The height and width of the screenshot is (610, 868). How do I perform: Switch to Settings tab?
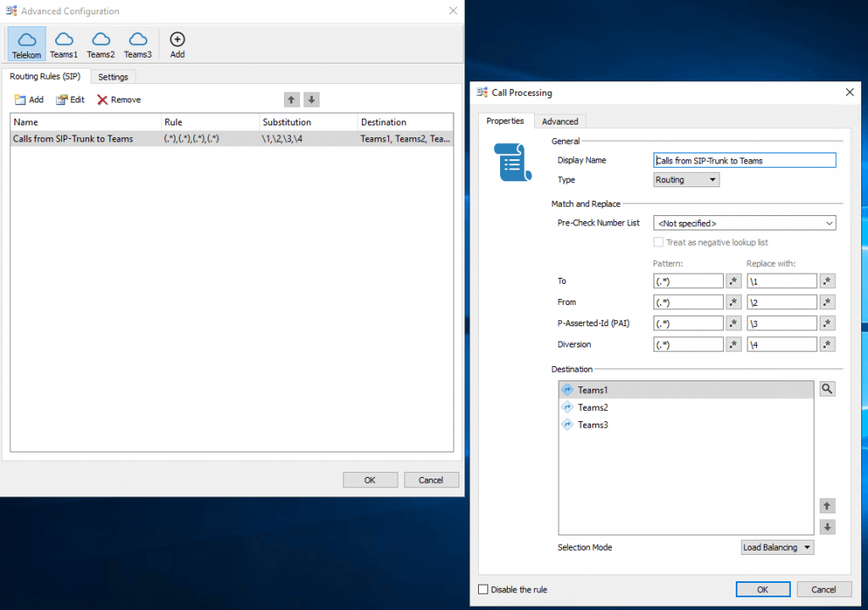point(113,77)
